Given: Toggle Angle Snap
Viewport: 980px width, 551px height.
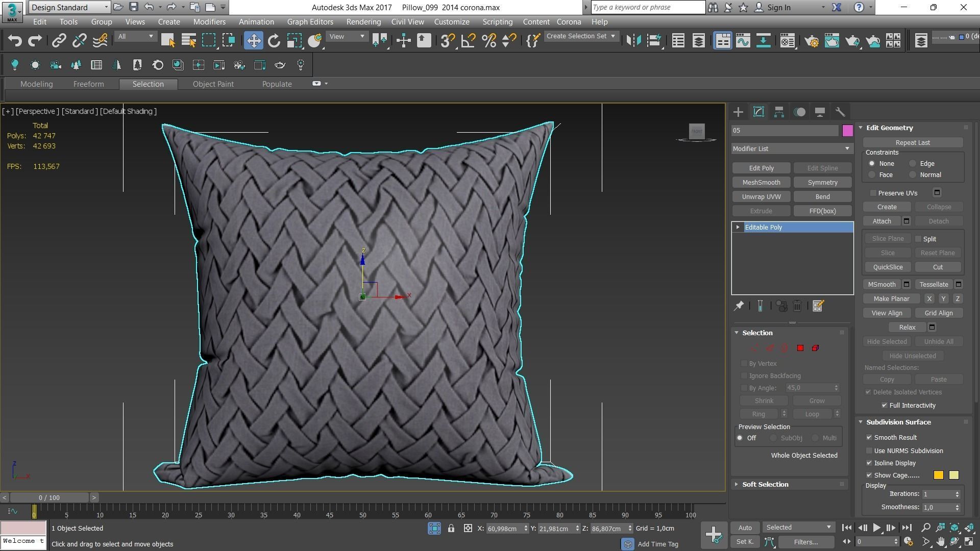Looking at the screenshot, I should coord(468,41).
